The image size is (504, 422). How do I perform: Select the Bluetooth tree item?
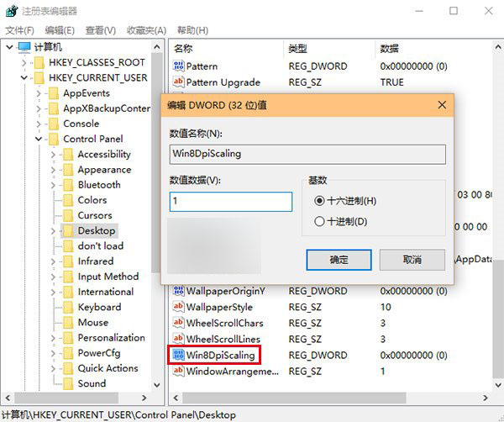99,185
